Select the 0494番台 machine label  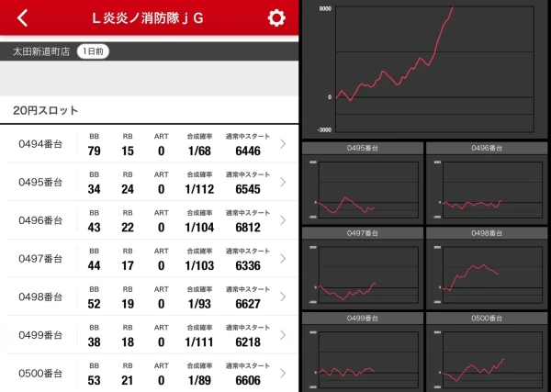(x=39, y=143)
